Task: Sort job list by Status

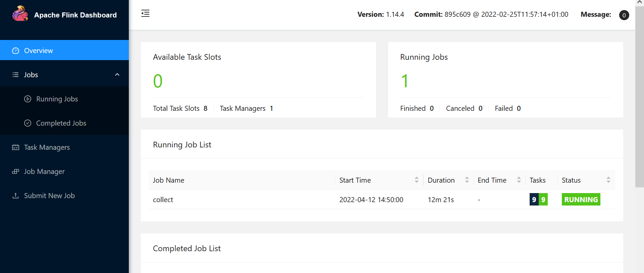Action: pyautogui.click(x=608, y=180)
